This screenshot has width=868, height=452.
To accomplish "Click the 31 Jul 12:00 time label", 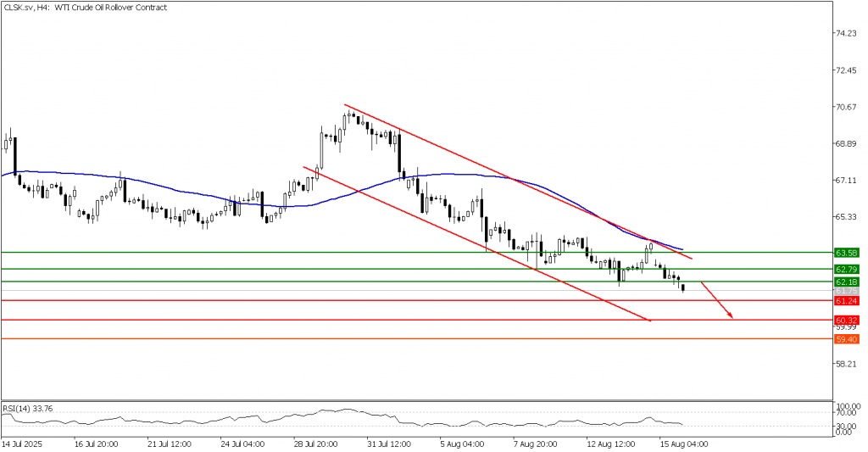I will coord(388,444).
